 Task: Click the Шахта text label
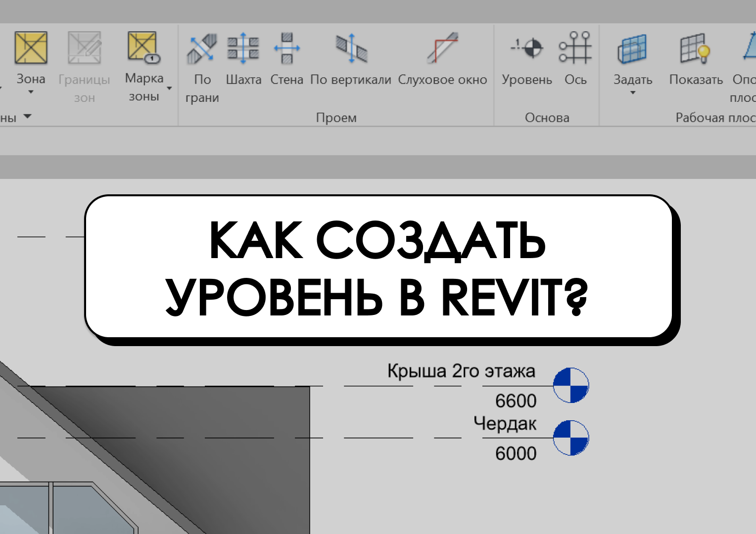point(243,80)
